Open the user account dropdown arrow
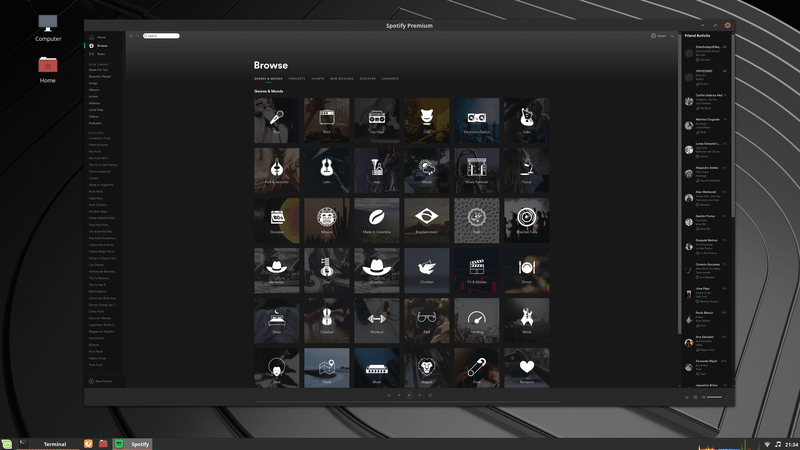Screen dimensions: 800x450 pyautogui.click(x=672, y=36)
